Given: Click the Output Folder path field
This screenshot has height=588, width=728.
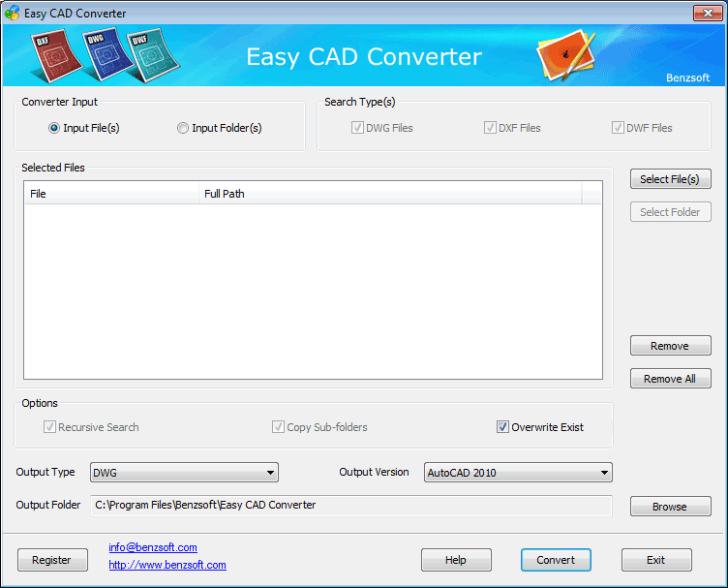Looking at the screenshot, I should pos(351,506).
